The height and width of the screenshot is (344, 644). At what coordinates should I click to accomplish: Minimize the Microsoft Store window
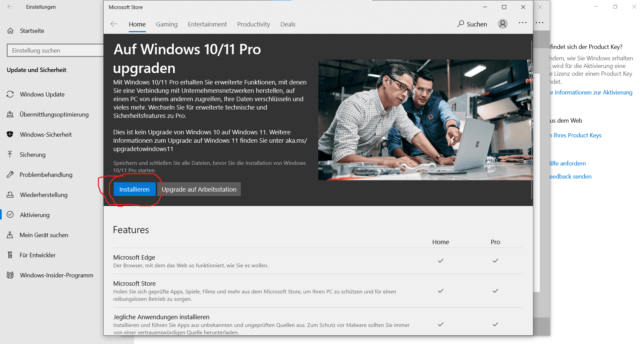click(485, 7)
